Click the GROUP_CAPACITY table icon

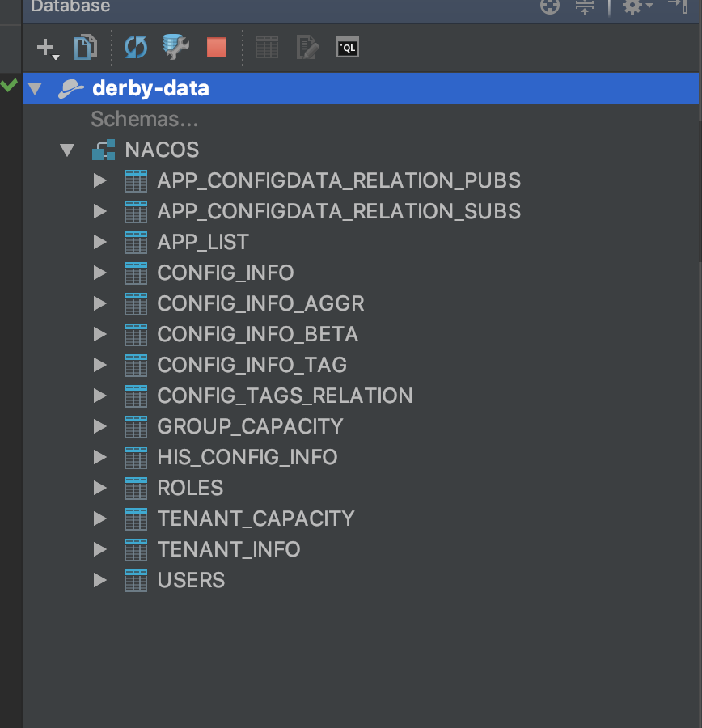click(x=136, y=426)
